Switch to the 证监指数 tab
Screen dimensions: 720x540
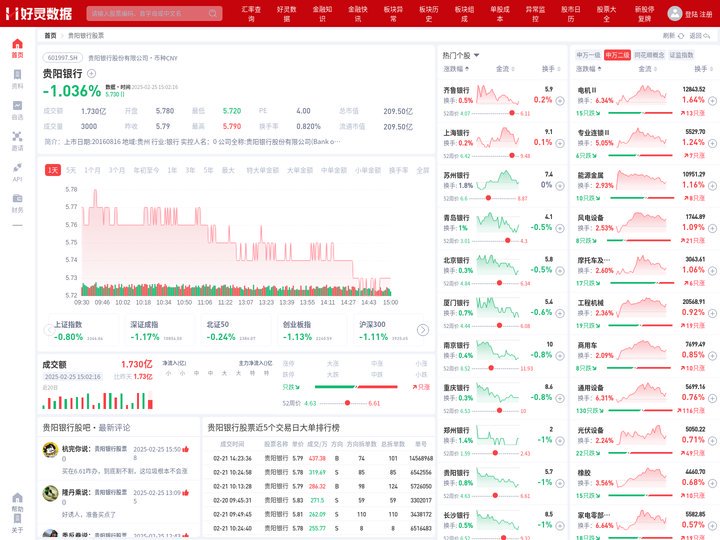681,55
